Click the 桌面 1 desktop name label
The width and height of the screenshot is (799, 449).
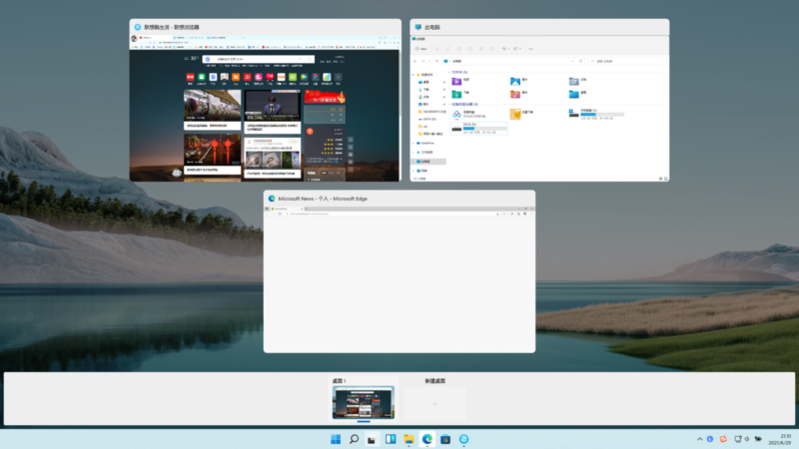(337, 381)
